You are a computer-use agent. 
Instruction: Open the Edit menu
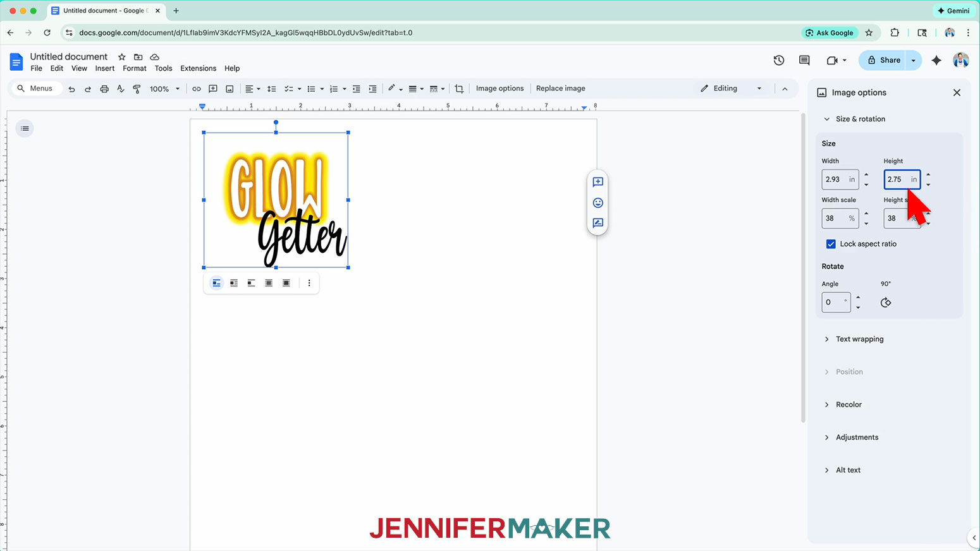point(57,68)
